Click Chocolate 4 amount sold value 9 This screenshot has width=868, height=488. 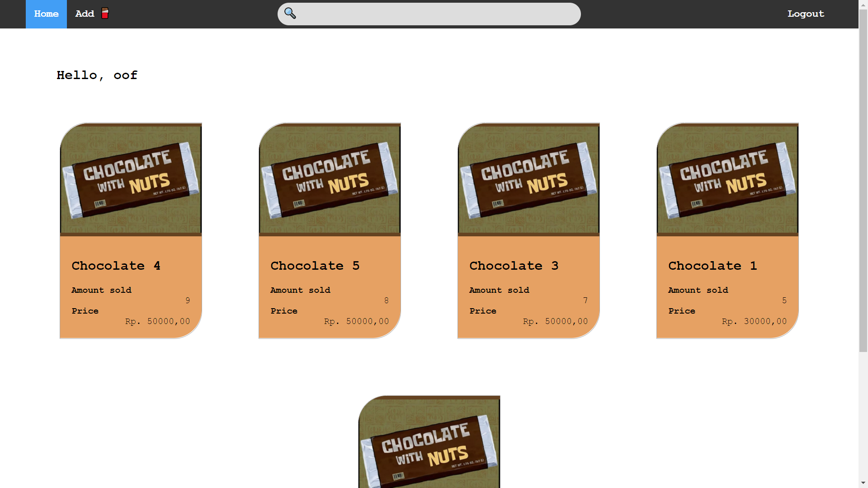[188, 300]
